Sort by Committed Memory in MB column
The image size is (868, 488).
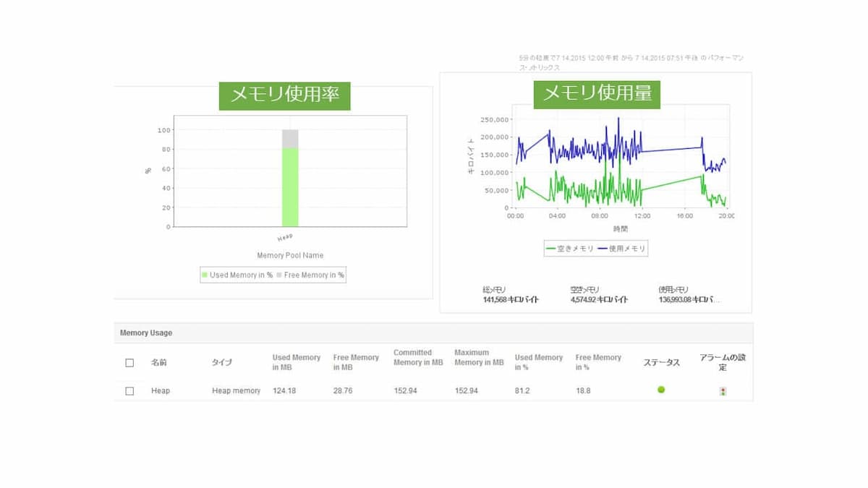click(417, 358)
